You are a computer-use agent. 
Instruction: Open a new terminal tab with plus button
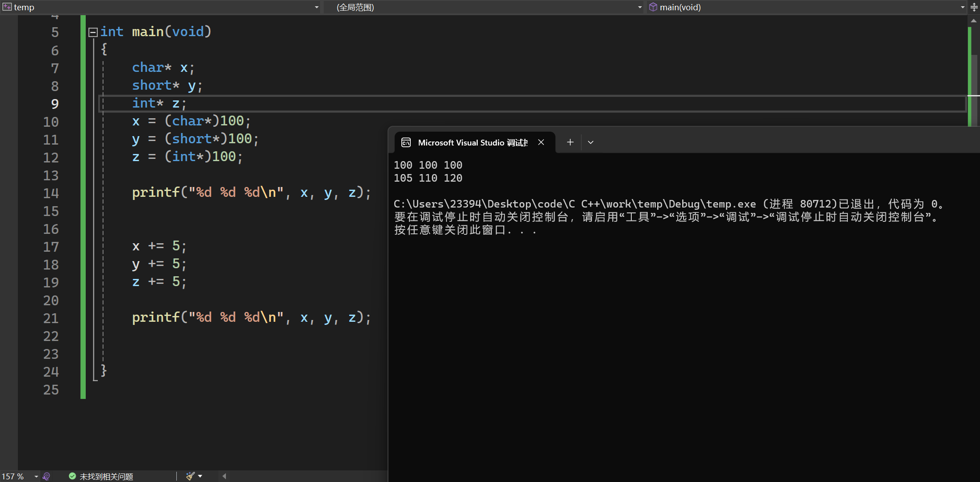570,142
